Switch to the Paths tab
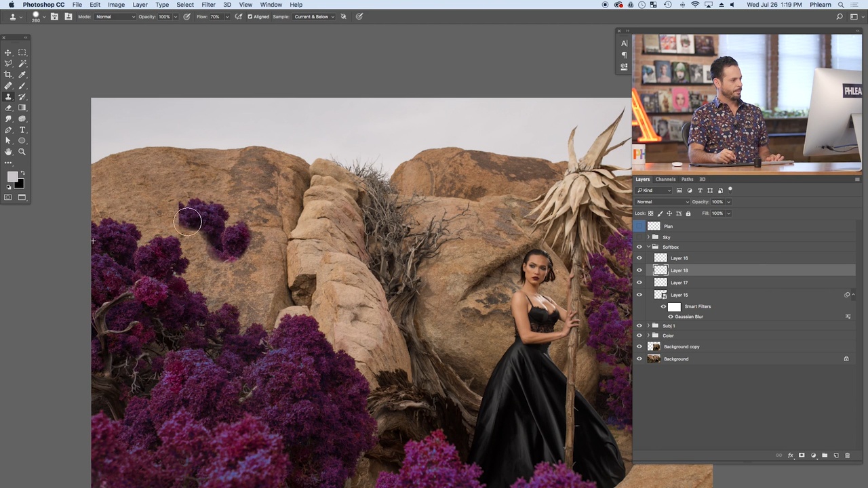The height and width of the screenshot is (488, 868). (687, 180)
